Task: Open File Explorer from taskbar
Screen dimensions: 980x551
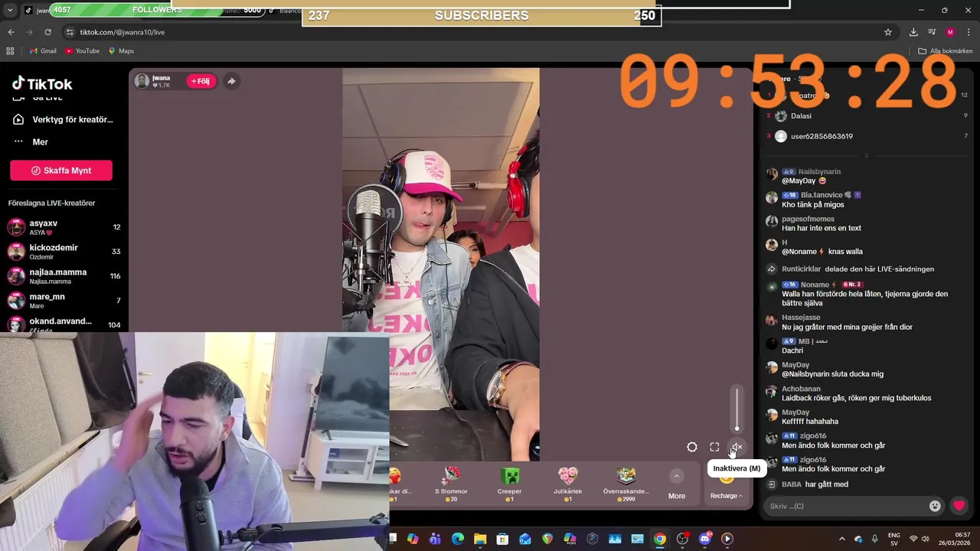Action: click(480, 539)
